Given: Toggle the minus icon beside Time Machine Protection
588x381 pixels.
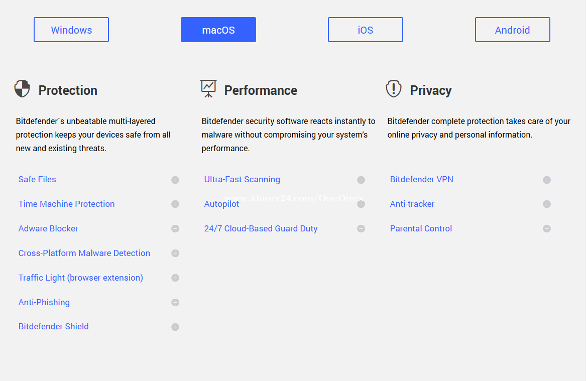Looking at the screenshot, I should (x=175, y=204).
